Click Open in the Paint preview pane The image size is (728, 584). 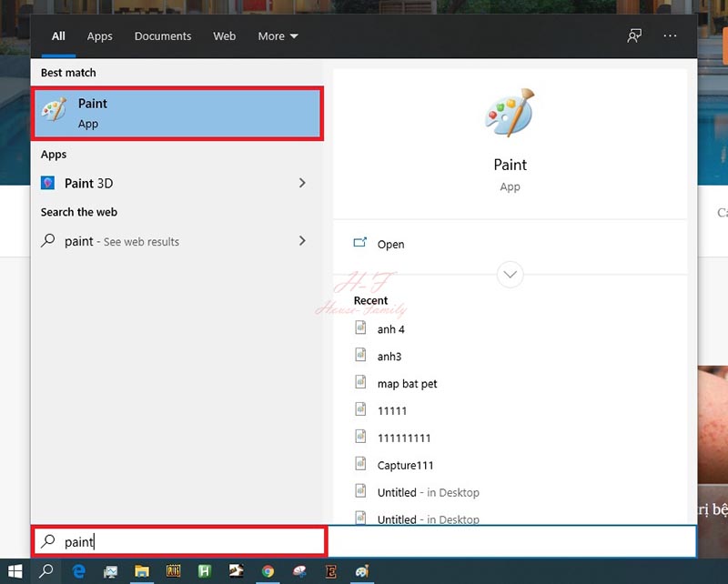390,244
